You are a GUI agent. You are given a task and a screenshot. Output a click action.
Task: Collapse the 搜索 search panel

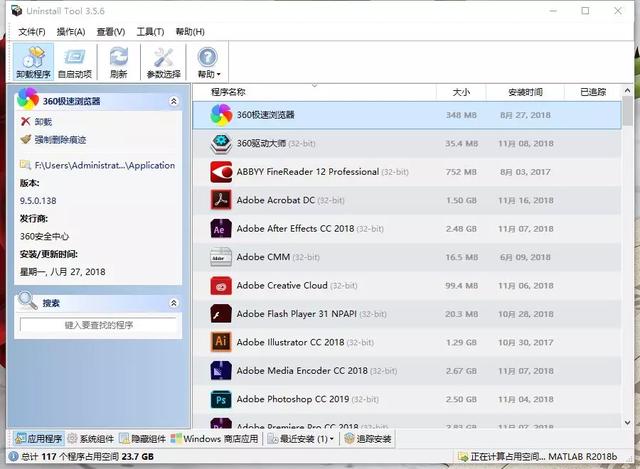(x=173, y=303)
